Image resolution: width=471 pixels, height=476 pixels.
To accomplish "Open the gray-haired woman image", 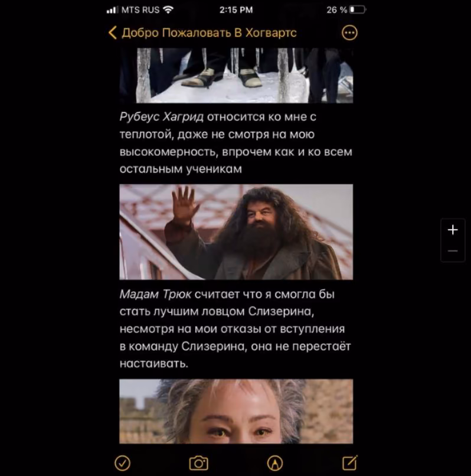I will tap(236, 411).
